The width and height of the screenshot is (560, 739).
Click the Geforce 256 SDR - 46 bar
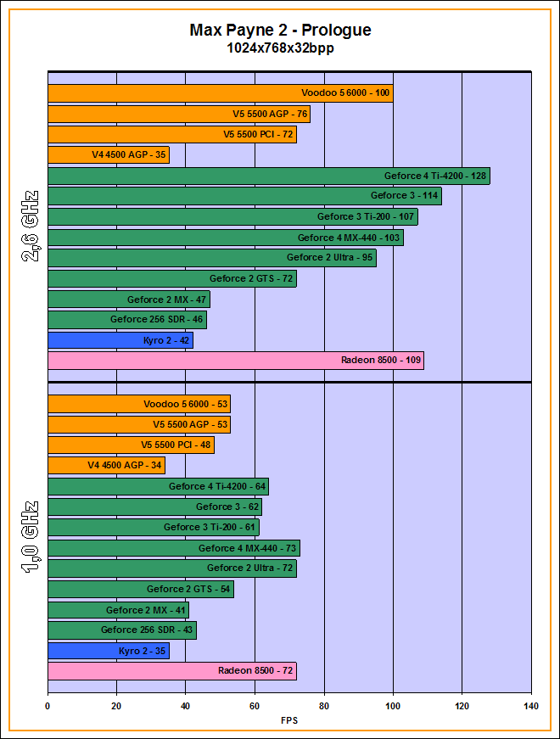(127, 320)
